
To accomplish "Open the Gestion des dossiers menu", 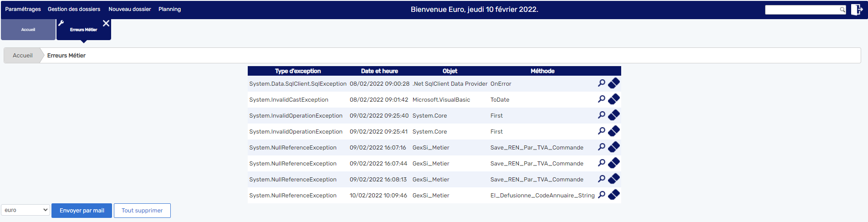I will (74, 9).
